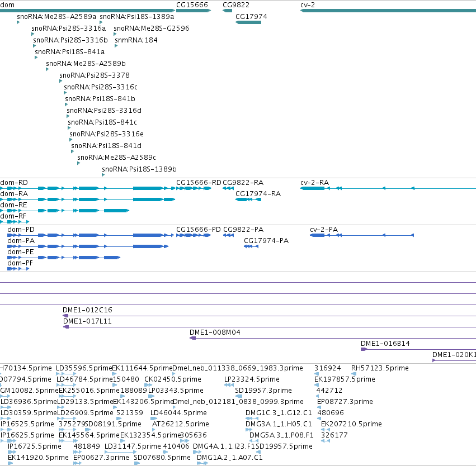This screenshot has width=476, height=466.
Task: Select BAC clone DME1-012C16 label
Action: [x=87, y=310]
